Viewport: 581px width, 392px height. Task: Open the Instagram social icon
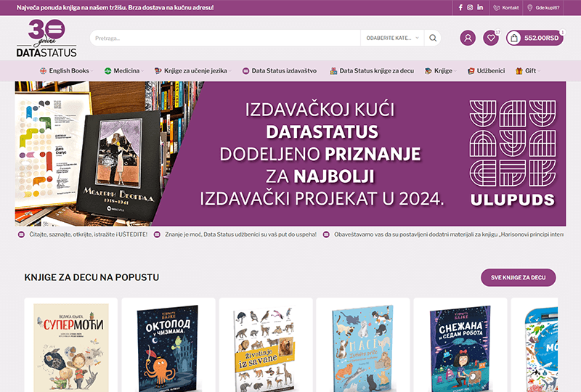pos(470,7)
